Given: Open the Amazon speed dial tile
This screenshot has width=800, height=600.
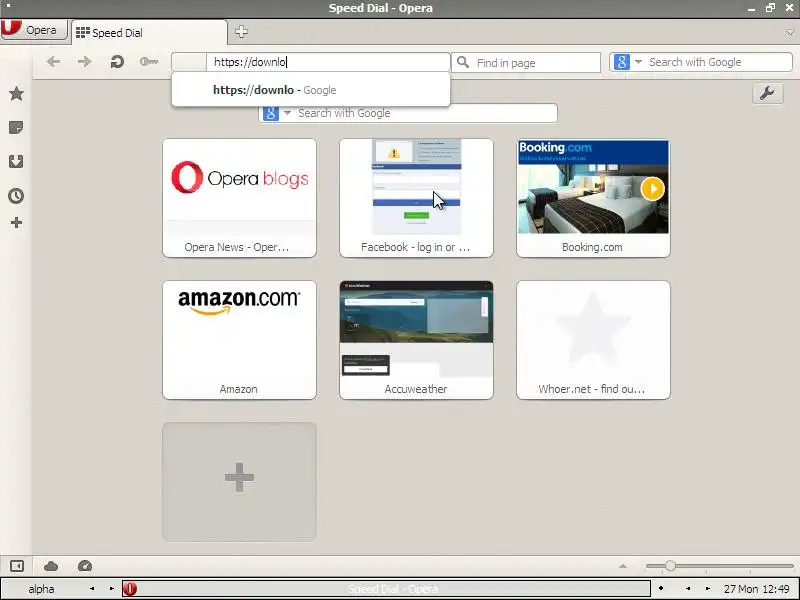Looking at the screenshot, I should (239, 340).
